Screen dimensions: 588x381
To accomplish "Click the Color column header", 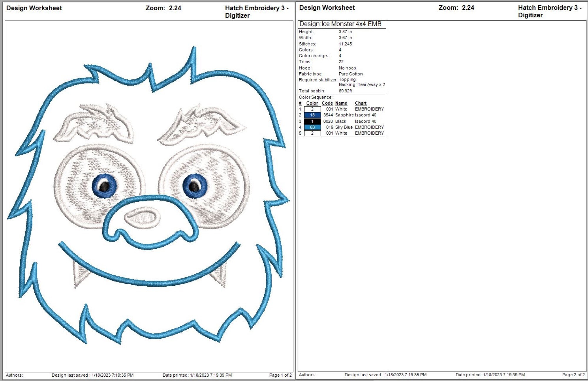I will [x=312, y=103].
